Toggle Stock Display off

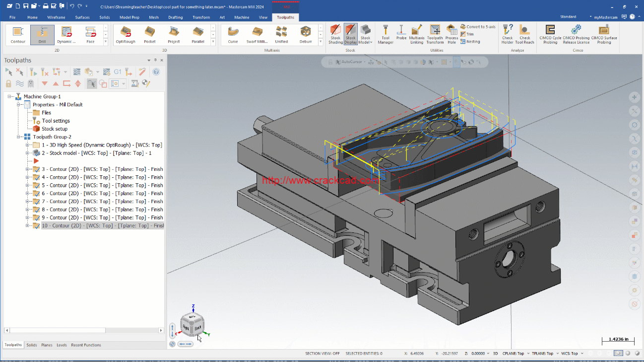(351, 34)
